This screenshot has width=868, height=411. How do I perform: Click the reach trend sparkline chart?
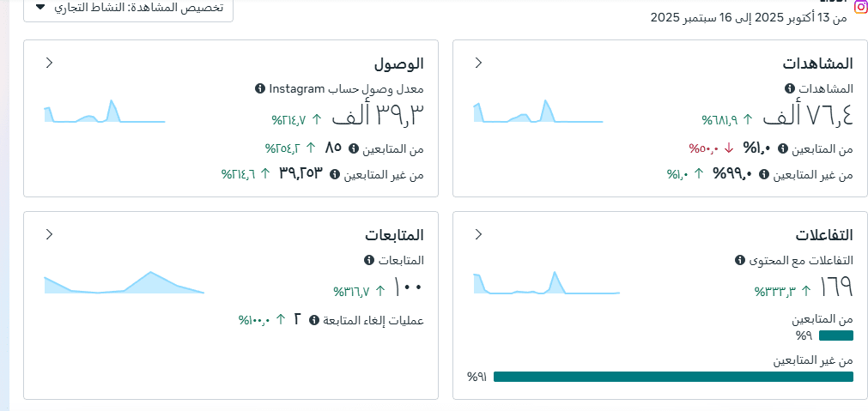(104, 112)
